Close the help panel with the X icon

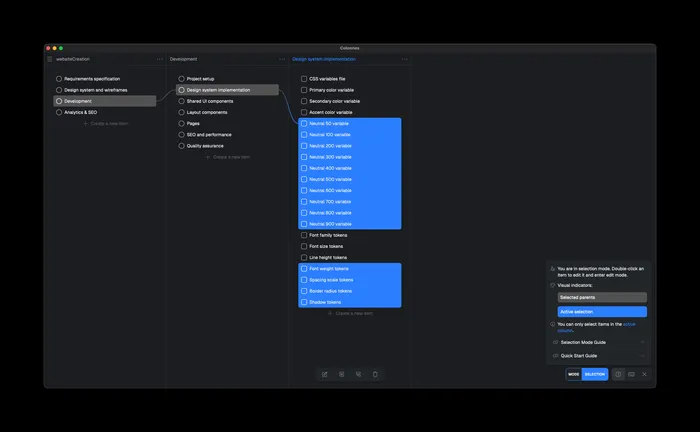click(x=644, y=374)
